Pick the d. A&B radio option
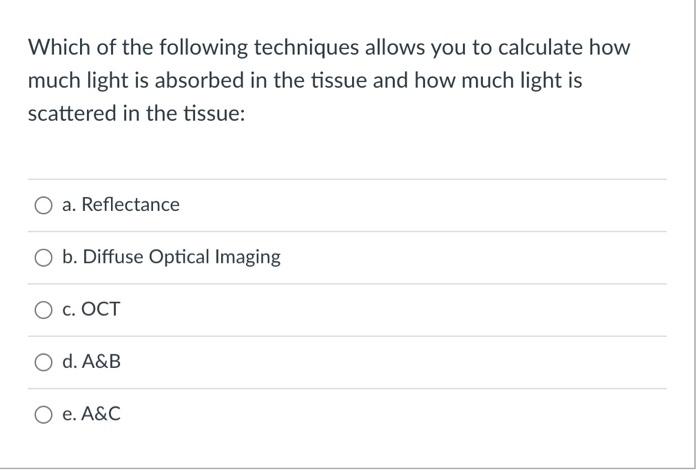 coord(44,362)
